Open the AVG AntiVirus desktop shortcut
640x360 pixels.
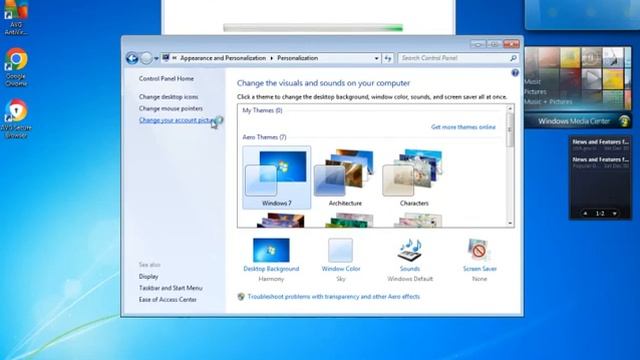click(x=16, y=18)
